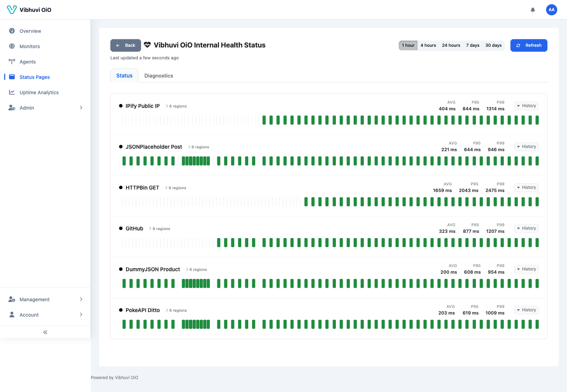The width and height of the screenshot is (567, 392).
Task: Open History dropdown for PokeAPI Ditto
Action: pyautogui.click(x=526, y=310)
